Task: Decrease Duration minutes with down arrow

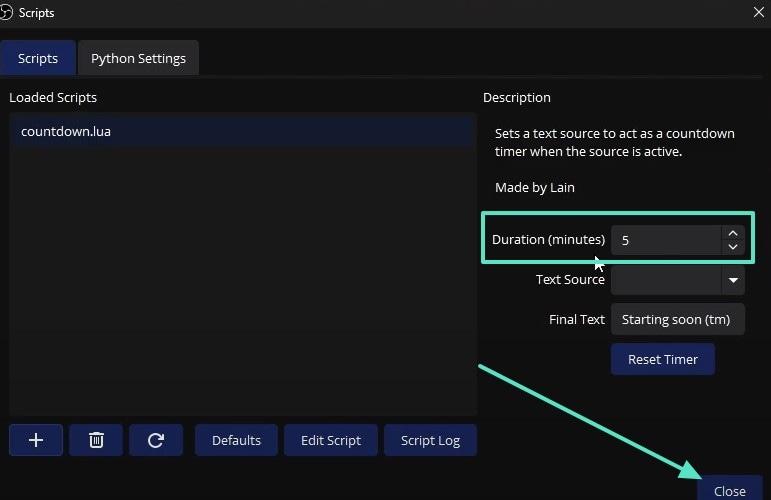Action: 733,247
